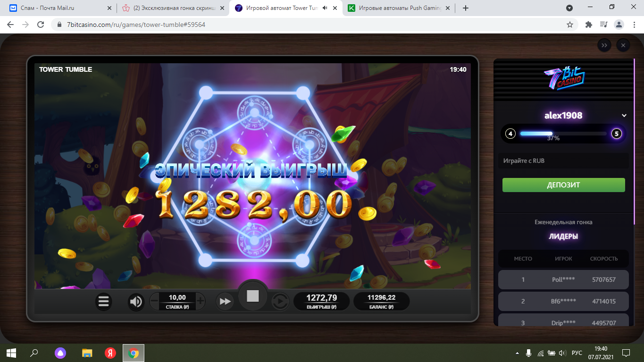Image resolution: width=644 pixels, height=362 pixels.
Task: Select the Poll**** leaderboard row
Action: coord(563,279)
